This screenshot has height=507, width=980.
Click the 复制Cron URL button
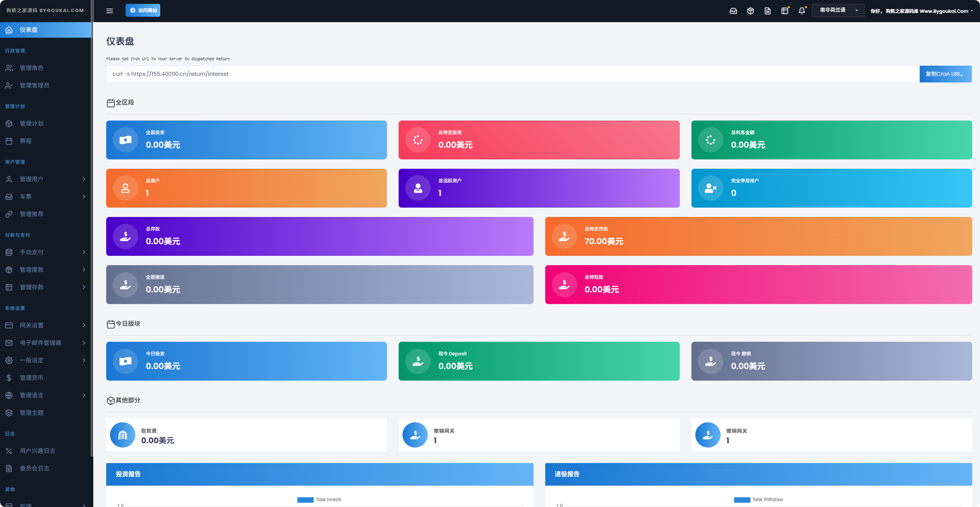pyautogui.click(x=945, y=74)
